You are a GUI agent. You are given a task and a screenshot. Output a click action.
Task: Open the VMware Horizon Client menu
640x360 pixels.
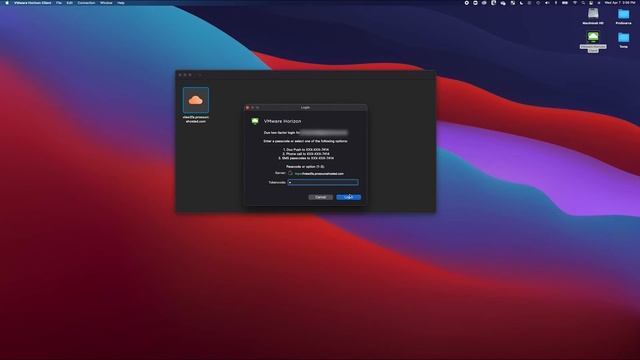33,3
